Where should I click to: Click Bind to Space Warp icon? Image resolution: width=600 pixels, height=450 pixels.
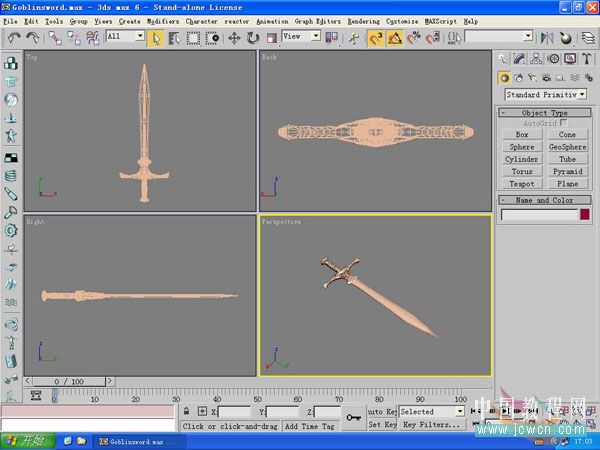click(x=93, y=38)
